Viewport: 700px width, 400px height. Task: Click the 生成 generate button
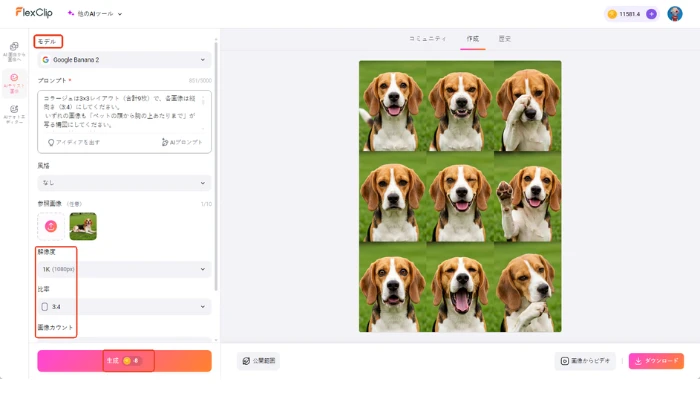point(124,361)
